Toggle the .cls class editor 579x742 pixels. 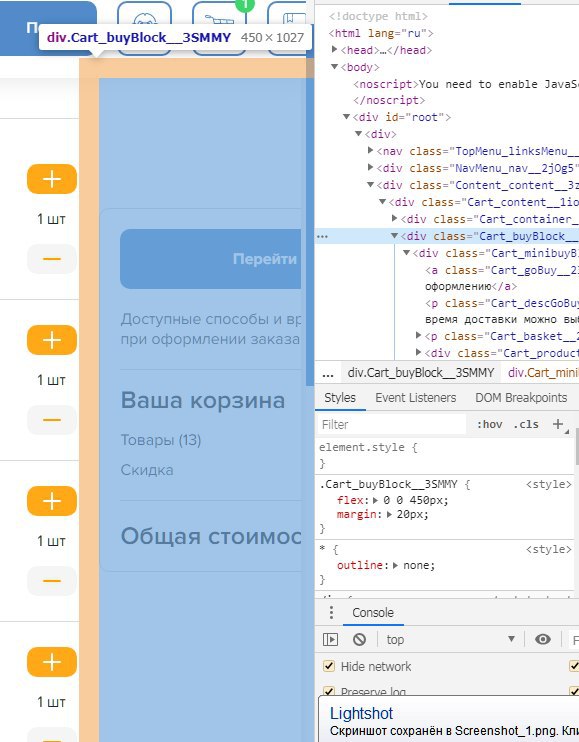pyautogui.click(x=526, y=424)
